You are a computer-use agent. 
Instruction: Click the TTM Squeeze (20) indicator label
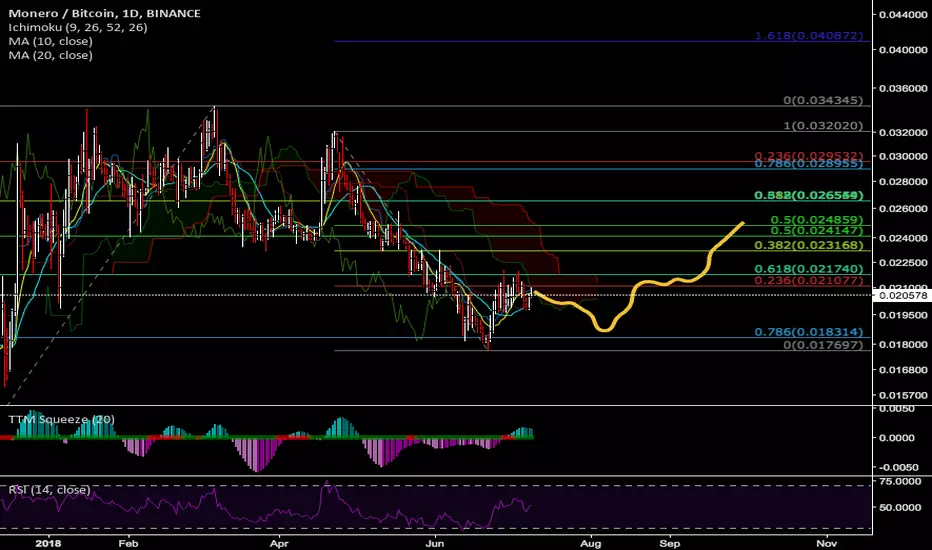coord(62,419)
